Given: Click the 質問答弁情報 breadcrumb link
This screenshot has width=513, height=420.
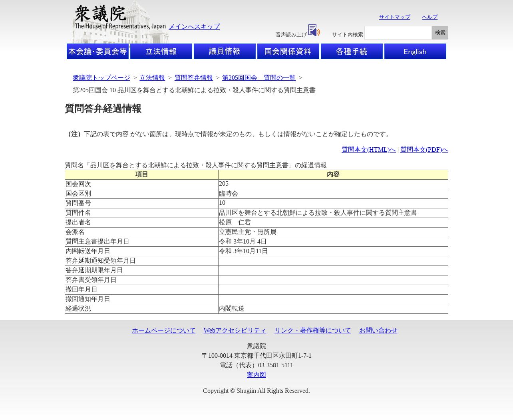Looking at the screenshot, I should click(x=194, y=77).
